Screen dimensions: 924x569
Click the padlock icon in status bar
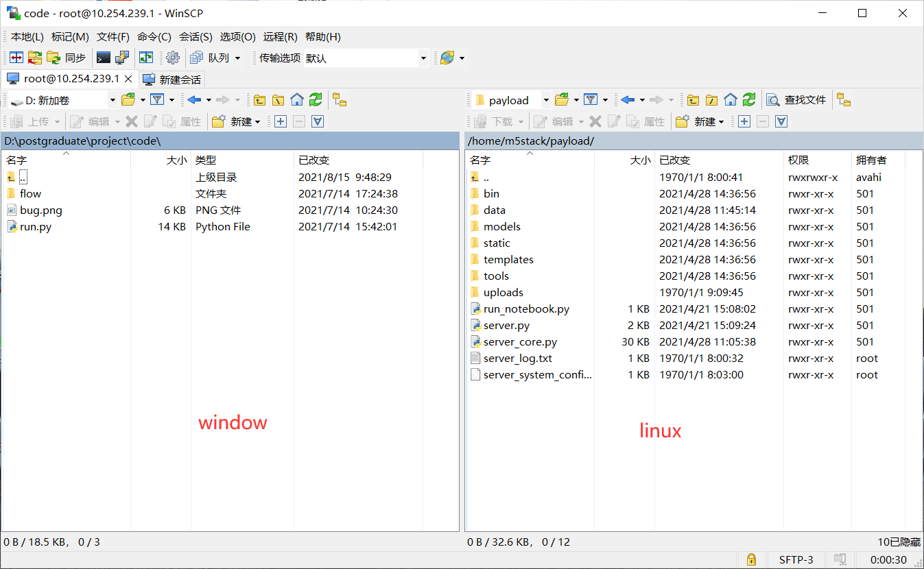751,559
